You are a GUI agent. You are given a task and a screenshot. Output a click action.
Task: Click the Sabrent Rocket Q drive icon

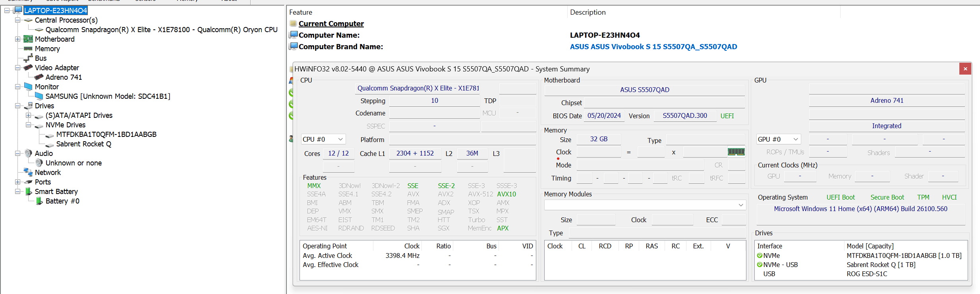click(x=50, y=144)
